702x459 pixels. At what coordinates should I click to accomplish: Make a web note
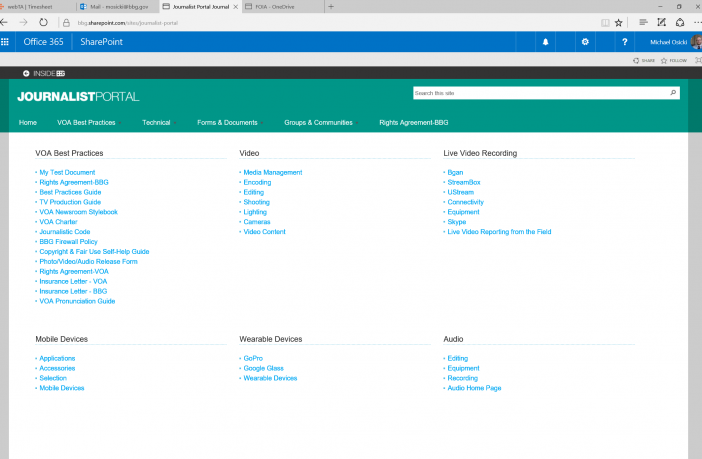pyautogui.click(x=661, y=22)
